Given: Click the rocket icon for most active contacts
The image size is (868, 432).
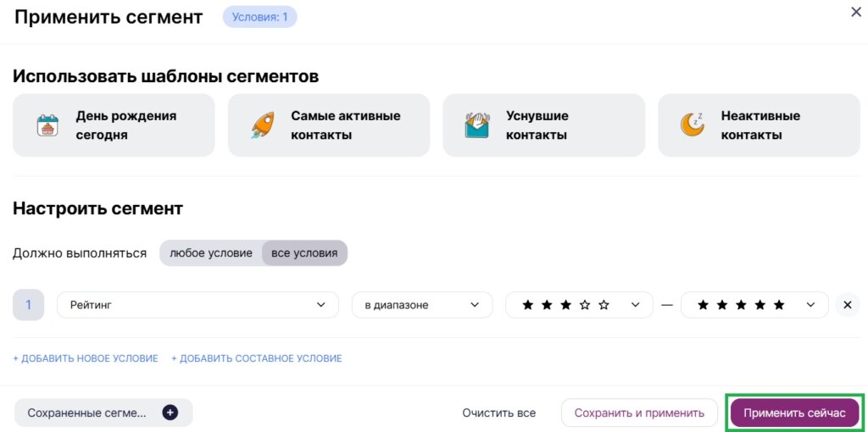Looking at the screenshot, I should pyautogui.click(x=262, y=125).
